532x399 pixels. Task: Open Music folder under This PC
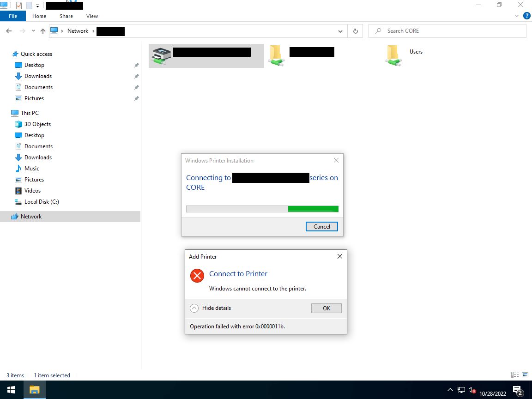(x=31, y=169)
